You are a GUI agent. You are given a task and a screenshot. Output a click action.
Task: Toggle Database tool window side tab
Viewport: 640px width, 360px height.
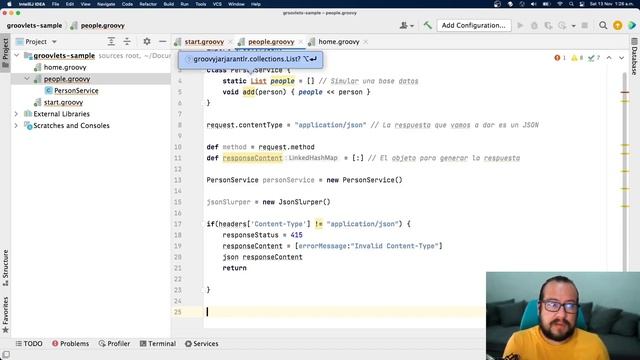(634, 56)
